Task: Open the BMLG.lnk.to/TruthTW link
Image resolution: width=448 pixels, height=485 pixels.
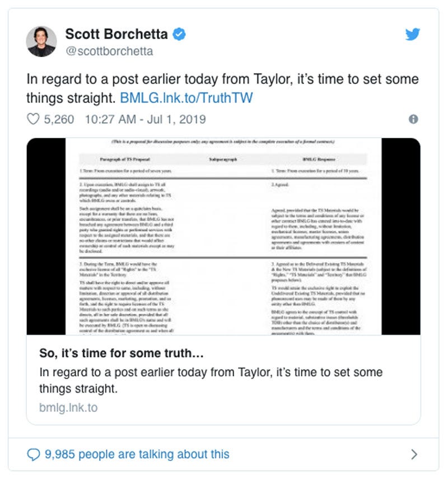Action: click(186, 98)
